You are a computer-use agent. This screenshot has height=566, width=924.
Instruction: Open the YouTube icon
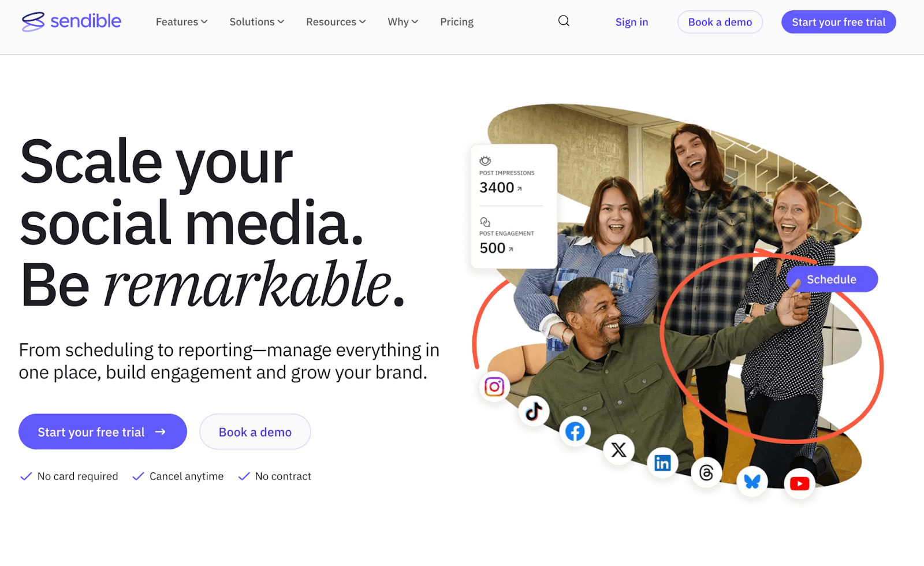799,483
